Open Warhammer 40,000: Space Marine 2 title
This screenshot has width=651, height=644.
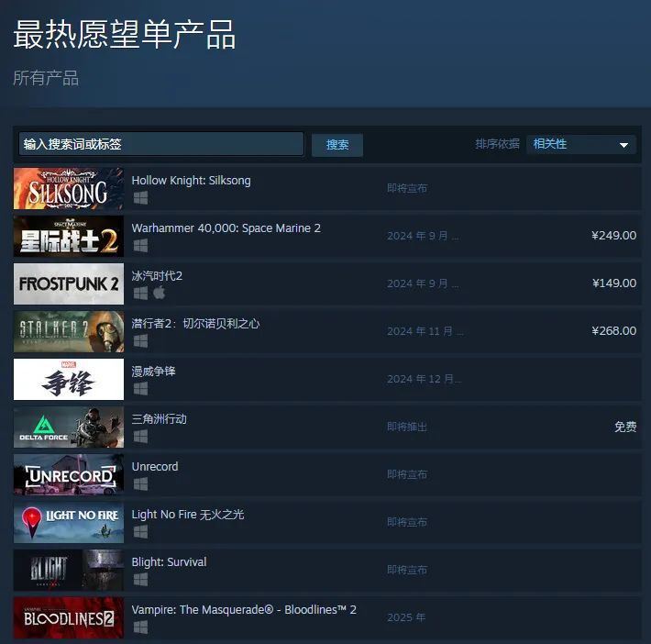(x=226, y=228)
